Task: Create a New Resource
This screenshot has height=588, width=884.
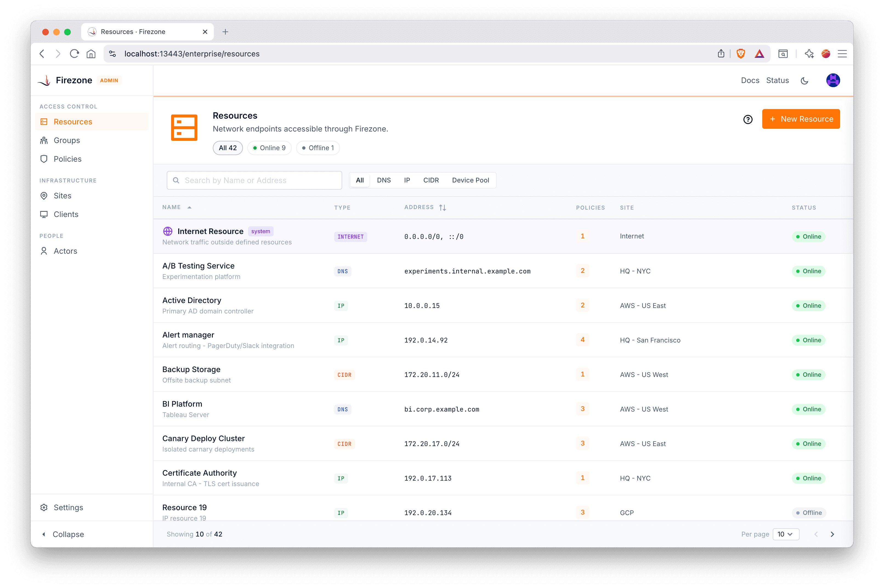Action: 801,119
